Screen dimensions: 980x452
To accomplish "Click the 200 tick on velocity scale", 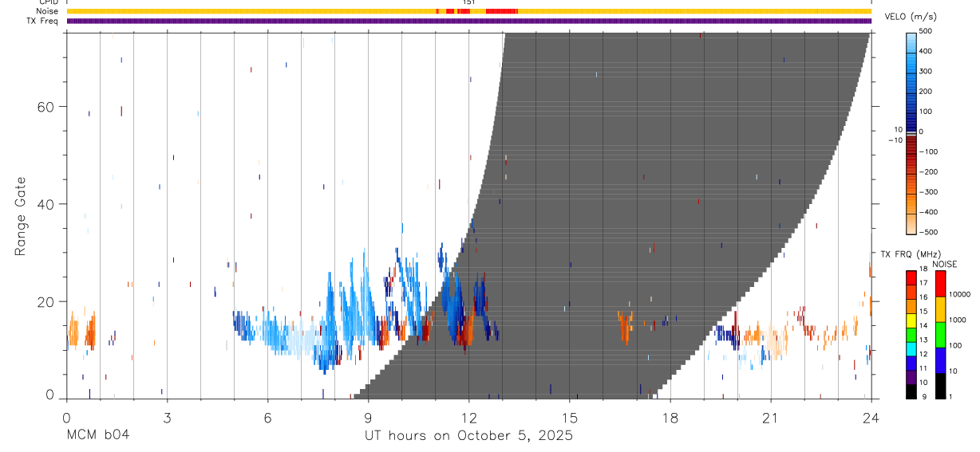I will 927,92.
